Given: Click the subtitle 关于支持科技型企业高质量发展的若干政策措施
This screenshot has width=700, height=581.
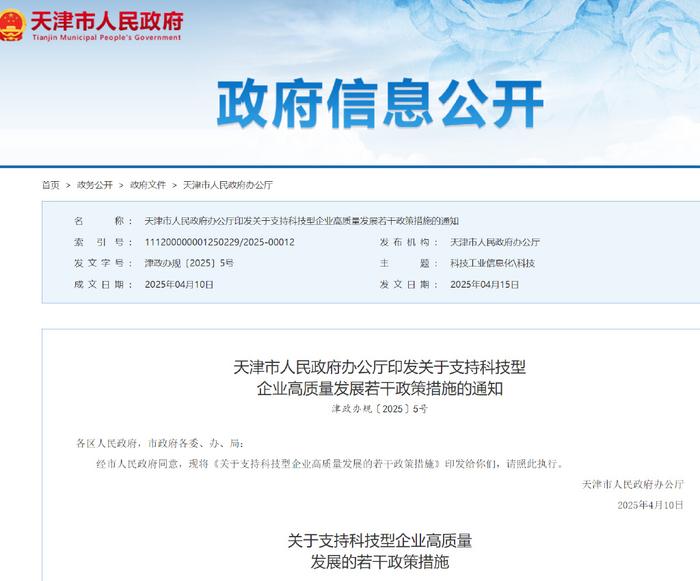Looking at the screenshot, I should pos(379,551).
